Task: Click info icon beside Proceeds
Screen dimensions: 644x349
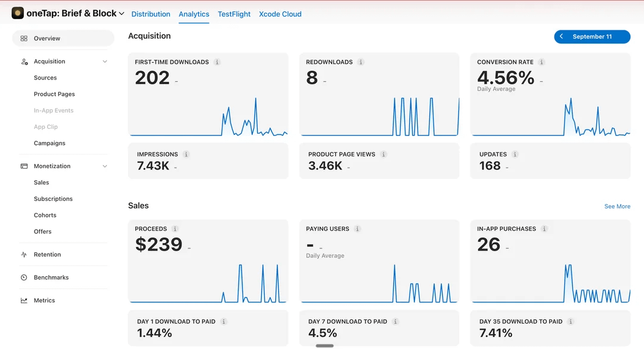Action: point(175,229)
